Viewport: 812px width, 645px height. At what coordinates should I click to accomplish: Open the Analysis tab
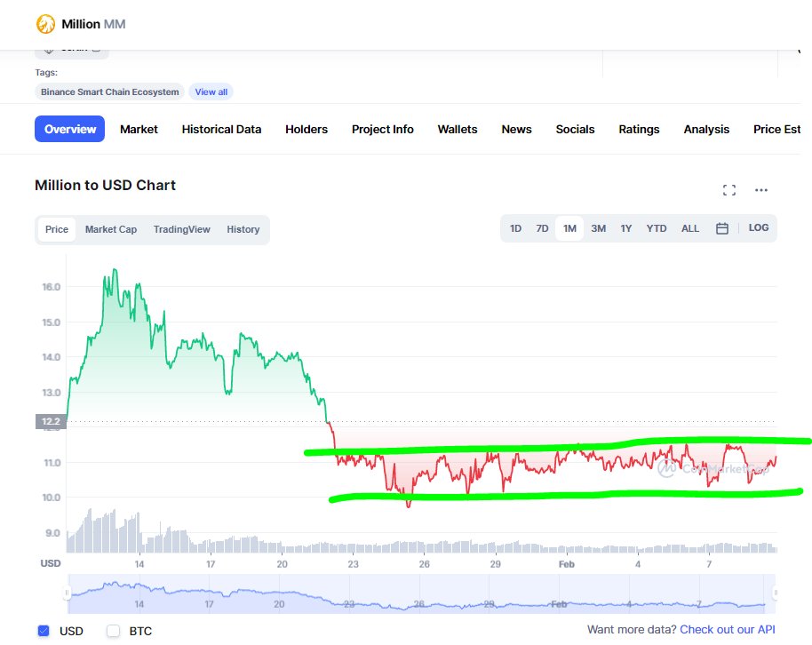pos(706,130)
